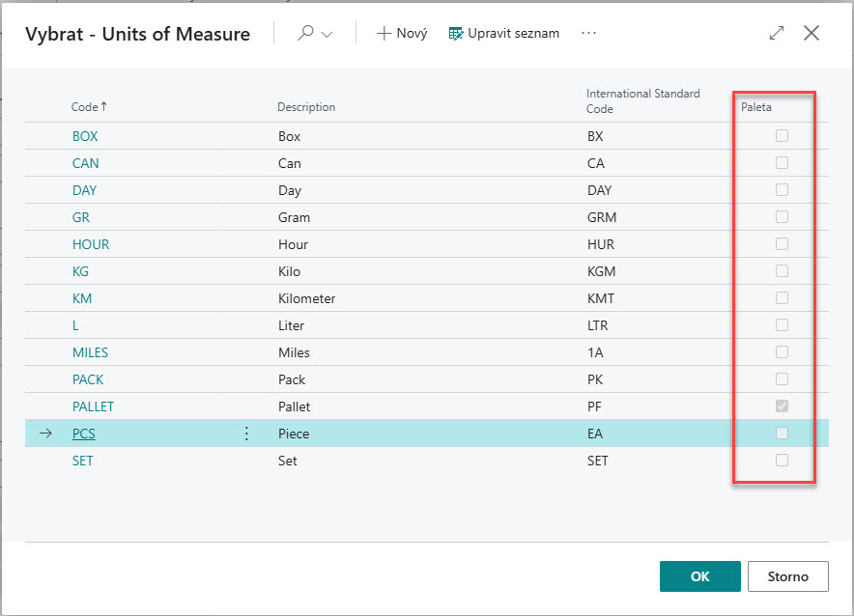
Task: Open the KG unit code link
Action: pyautogui.click(x=80, y=271)
